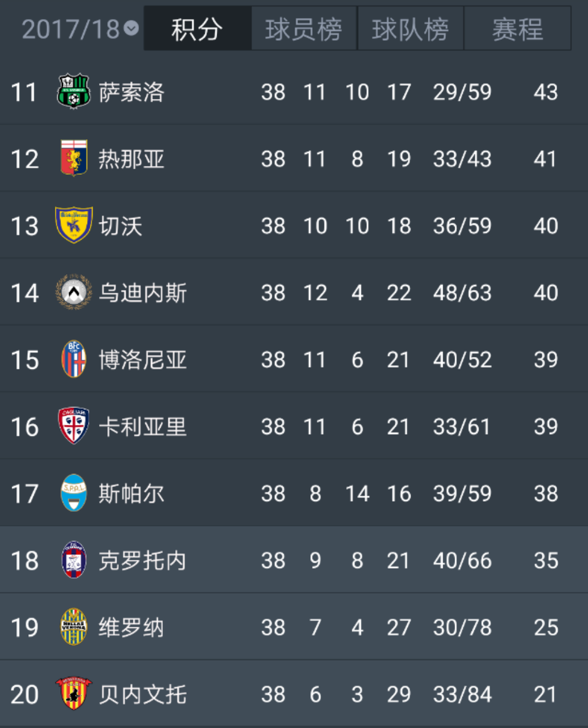Click the Genoa (热那亚) club crest
Image resolution: width=588 pixels, height=728 pixels.
pos(73,158)
